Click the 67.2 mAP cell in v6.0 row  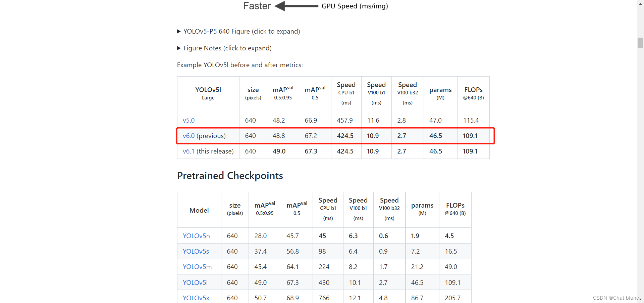click(x=315, y=136)
